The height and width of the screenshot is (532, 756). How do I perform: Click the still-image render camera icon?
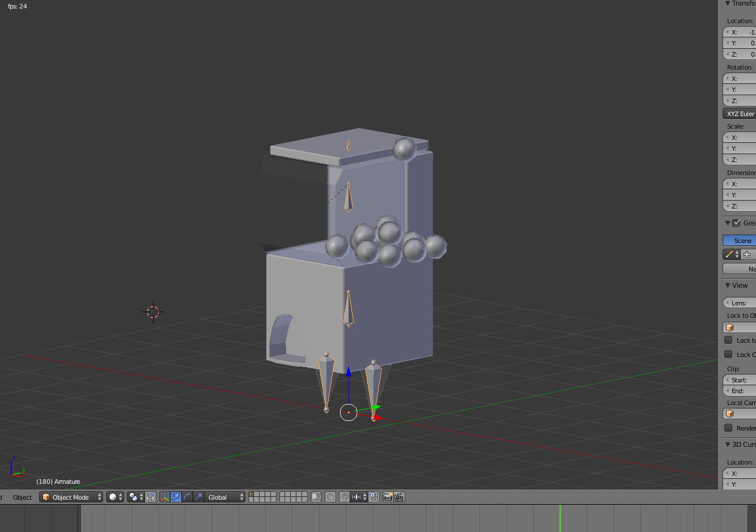[x=388, y=497]
